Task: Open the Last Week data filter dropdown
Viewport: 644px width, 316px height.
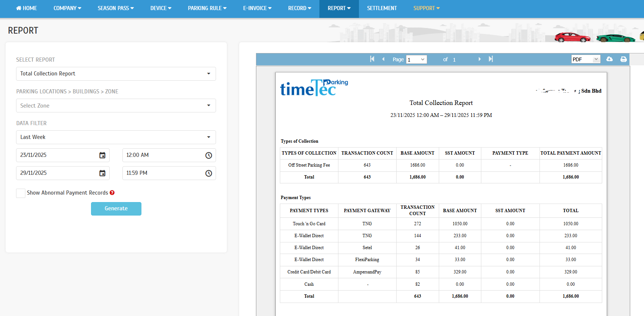Action: pyautogui.click(x=116, y=137)
